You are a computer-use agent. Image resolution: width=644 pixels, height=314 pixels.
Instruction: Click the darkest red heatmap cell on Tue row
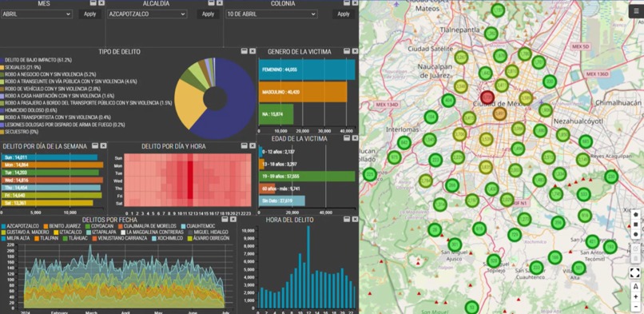click(190, 173)
